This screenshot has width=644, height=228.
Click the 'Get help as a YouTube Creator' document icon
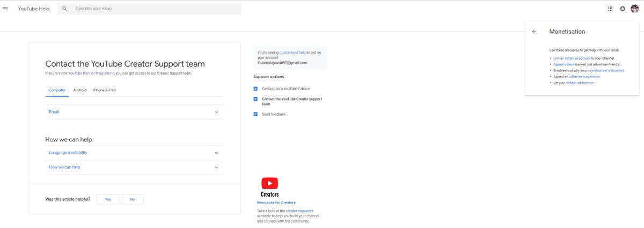tap(256, 89)
